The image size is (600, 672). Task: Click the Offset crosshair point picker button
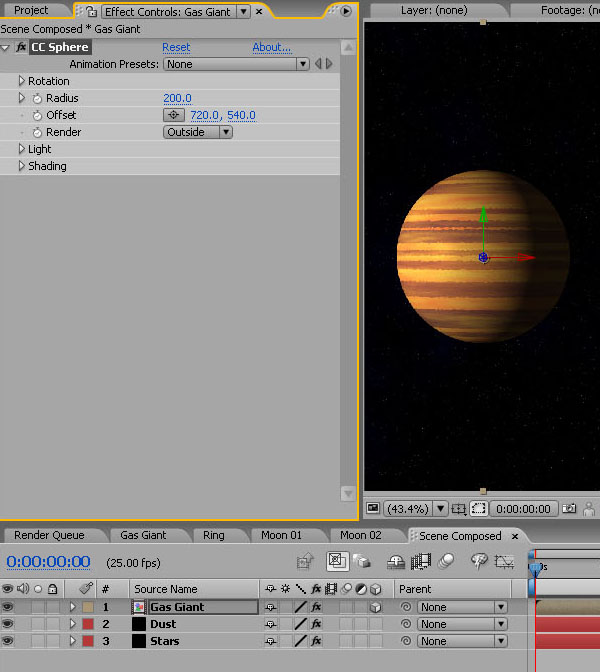(174, 115)
